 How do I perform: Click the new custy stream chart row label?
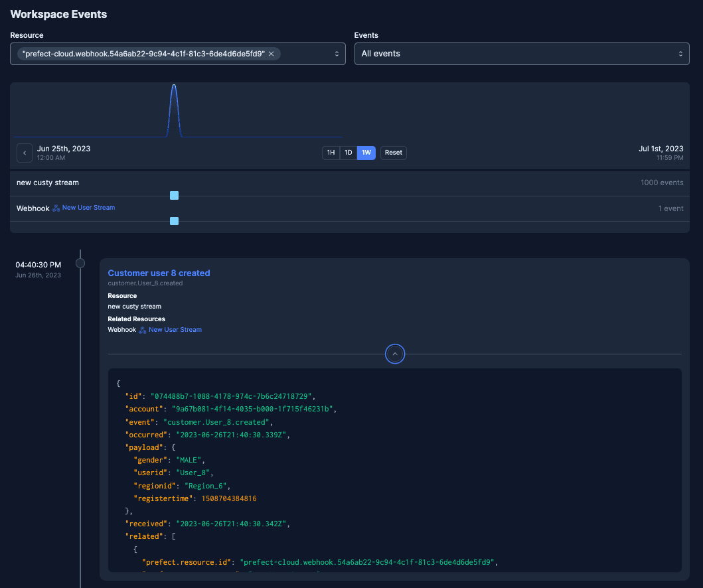48,183
